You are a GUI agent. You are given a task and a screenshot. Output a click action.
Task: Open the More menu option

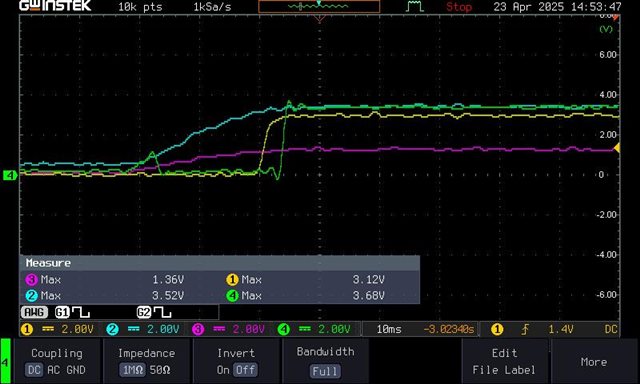pyautogui.click(x=593, y=362)
